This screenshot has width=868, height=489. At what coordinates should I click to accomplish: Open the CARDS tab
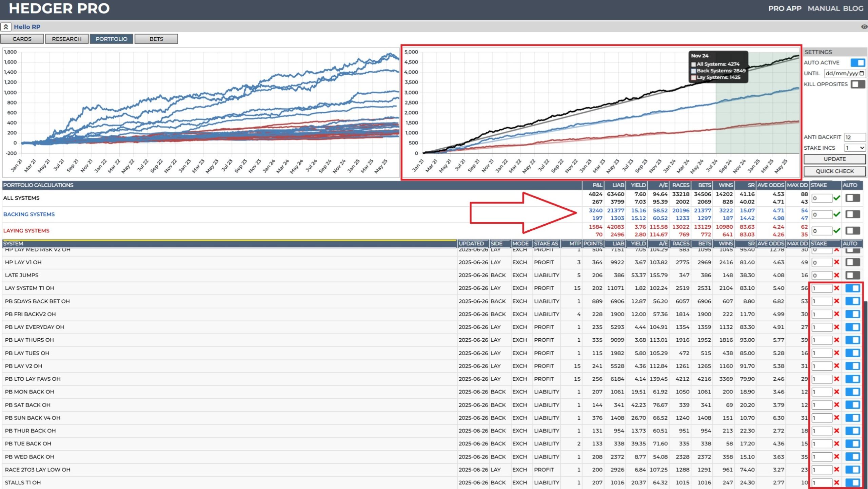point(22,39)
